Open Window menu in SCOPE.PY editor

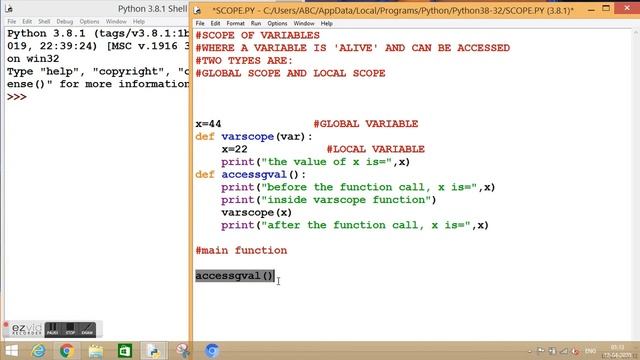pyautogui.click(x=304, y=23)
